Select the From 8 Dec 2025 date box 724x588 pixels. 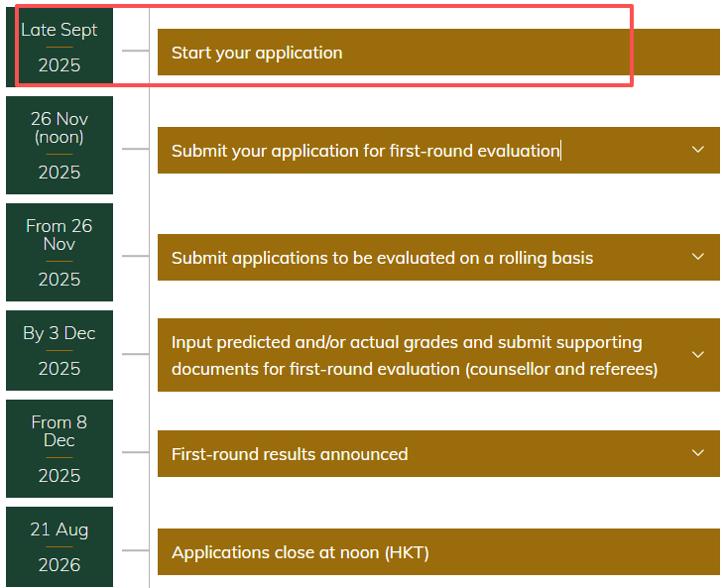(x=60, y=448)
